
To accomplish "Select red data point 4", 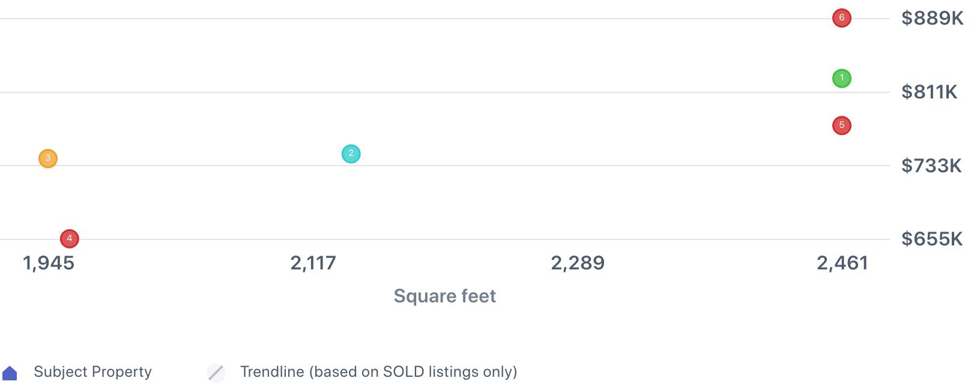I will pyautogui.click(x=70, y=239).
